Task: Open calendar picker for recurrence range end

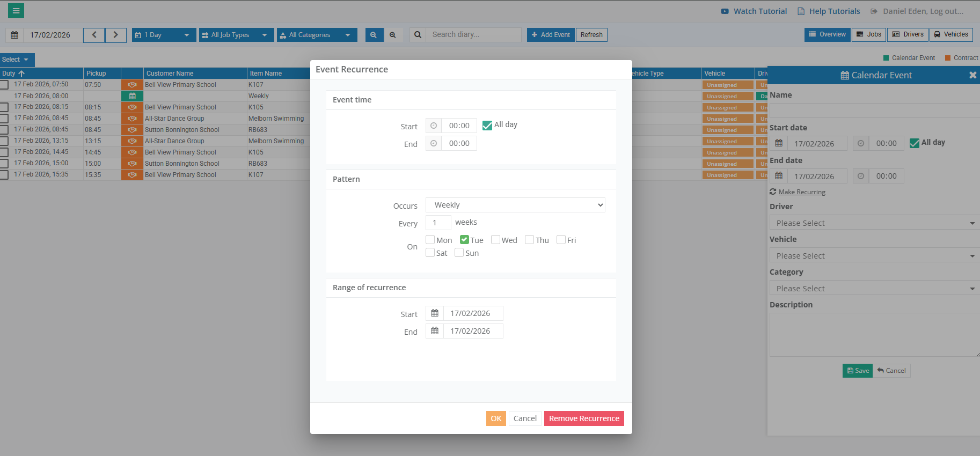Action: (x=435, y=331)
